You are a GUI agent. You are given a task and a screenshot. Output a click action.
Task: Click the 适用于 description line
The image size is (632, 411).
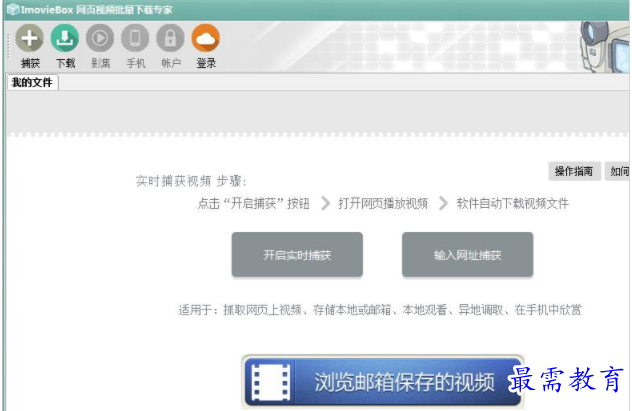(x=380, y=309)
